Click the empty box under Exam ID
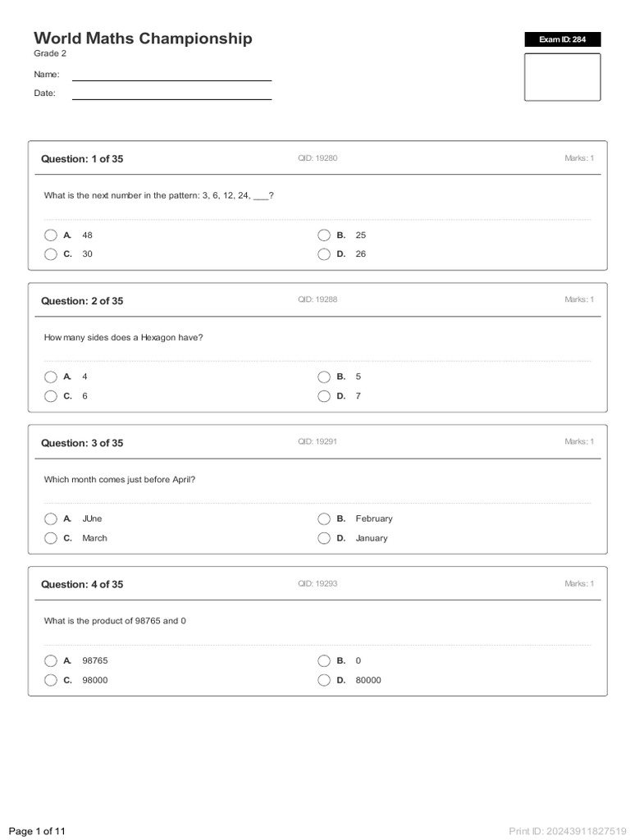 click(562, 77)
